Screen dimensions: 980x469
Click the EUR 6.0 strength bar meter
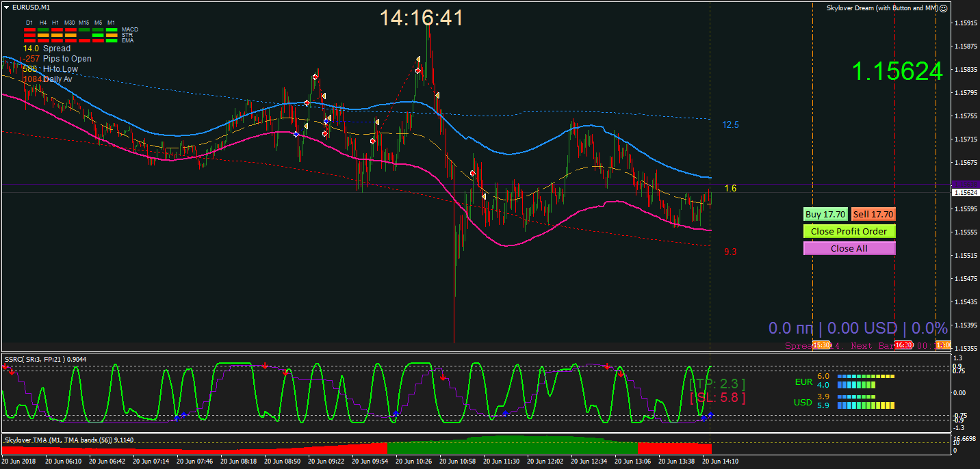(866, 376)
